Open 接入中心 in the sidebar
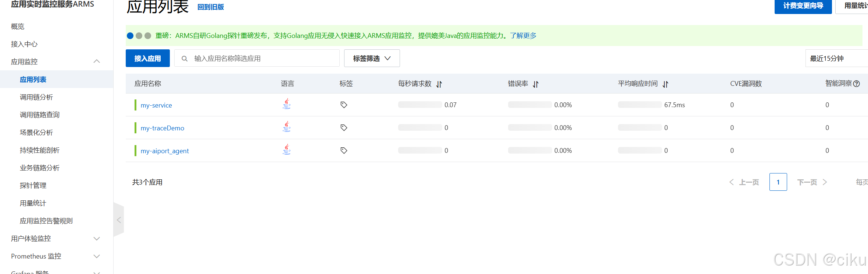Screen dimensions: 868x274 pos(24,44)
